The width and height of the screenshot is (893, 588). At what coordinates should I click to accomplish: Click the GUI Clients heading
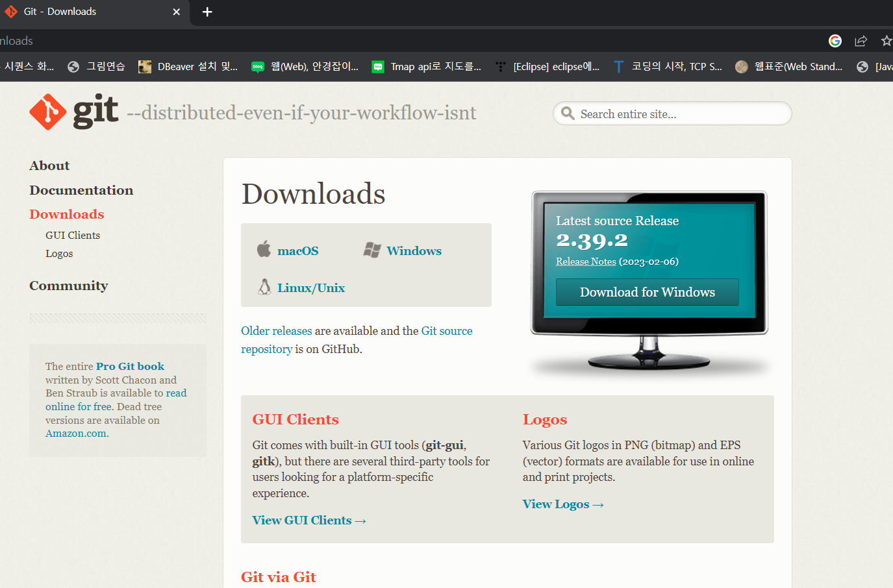click(296, 419)
